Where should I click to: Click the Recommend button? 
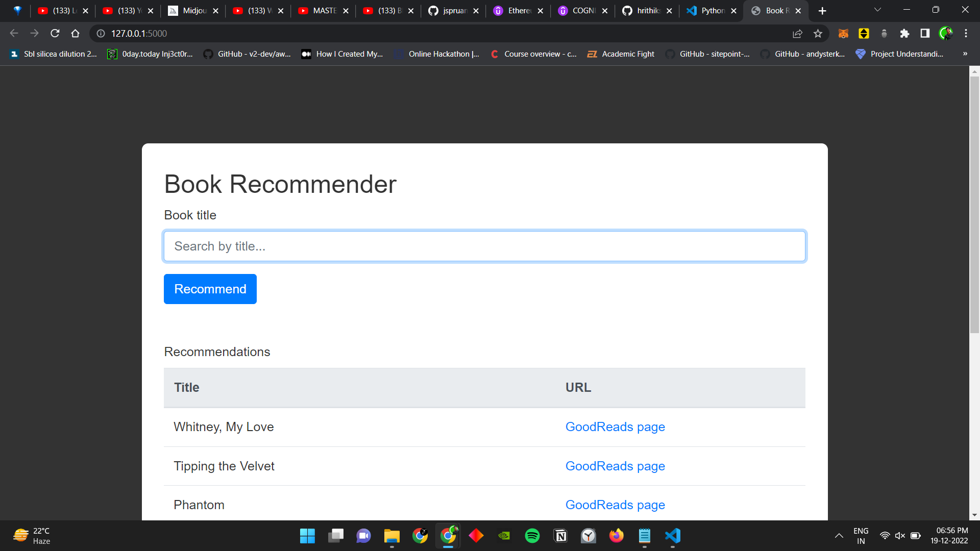[x=210, y=289]
